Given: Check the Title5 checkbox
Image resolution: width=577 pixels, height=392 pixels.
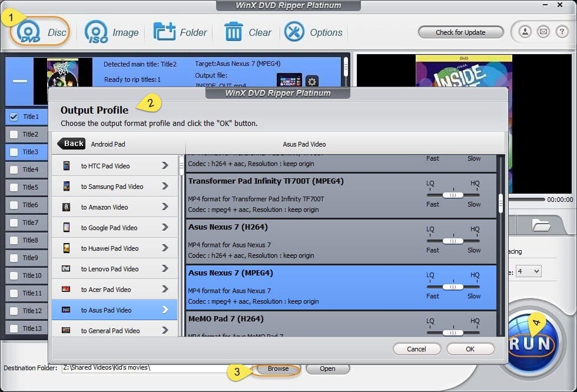Looking at the screenshot, I should click(x=14, y=188).
